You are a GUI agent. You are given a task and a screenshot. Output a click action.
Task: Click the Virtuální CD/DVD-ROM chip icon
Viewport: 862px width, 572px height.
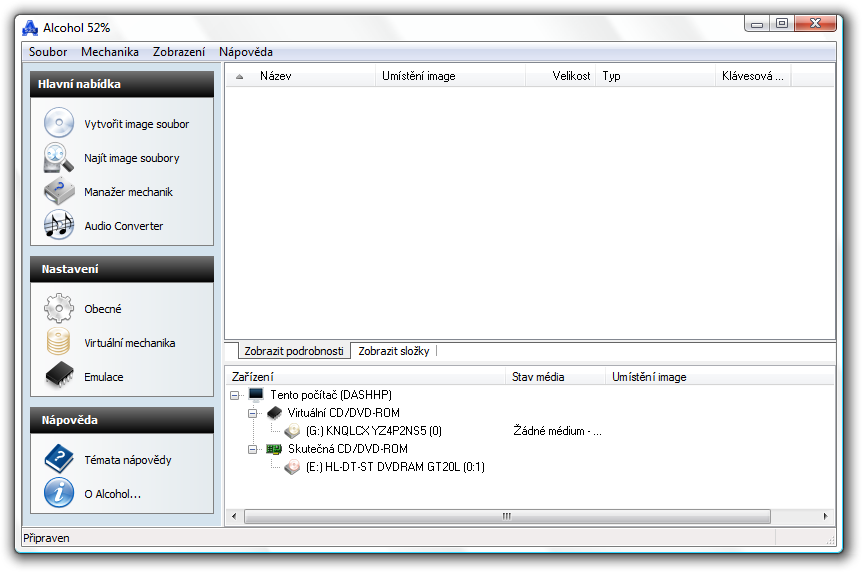[274, 412]
